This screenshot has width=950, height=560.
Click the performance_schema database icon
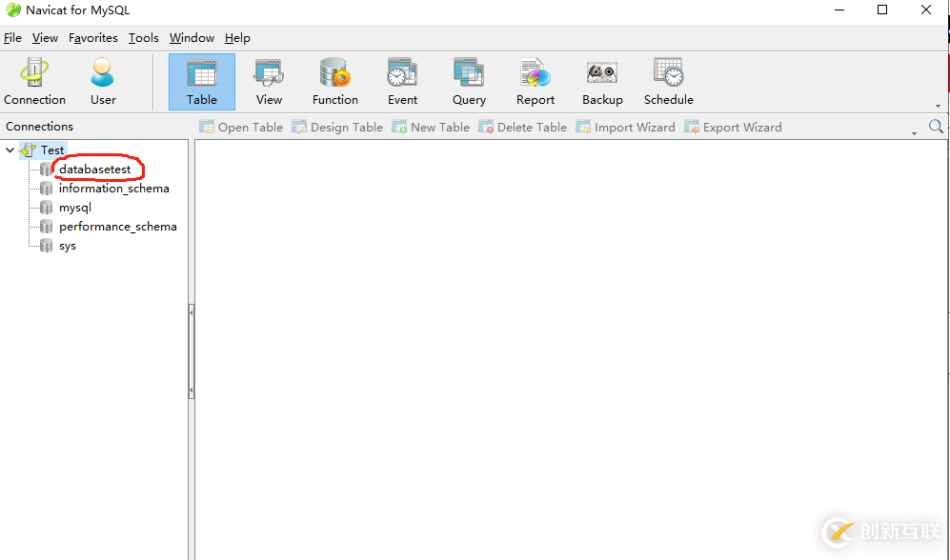46,227
